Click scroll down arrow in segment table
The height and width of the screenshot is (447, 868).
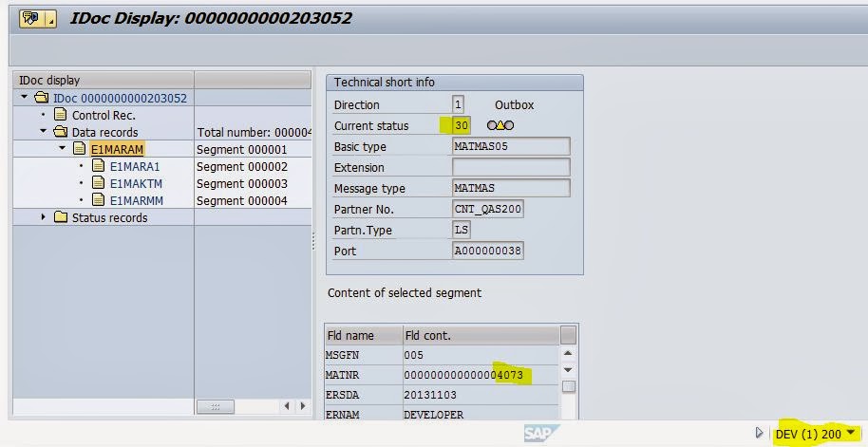coord(568,369)
